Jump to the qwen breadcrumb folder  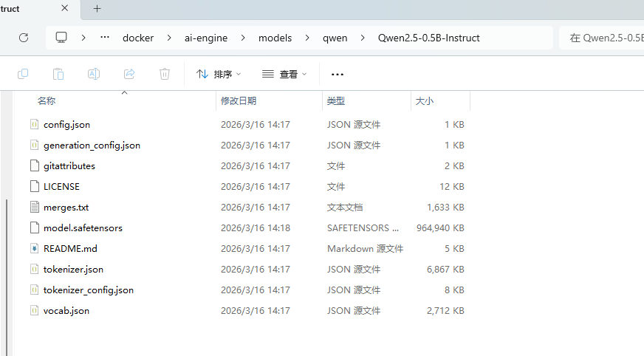point(335,38)
